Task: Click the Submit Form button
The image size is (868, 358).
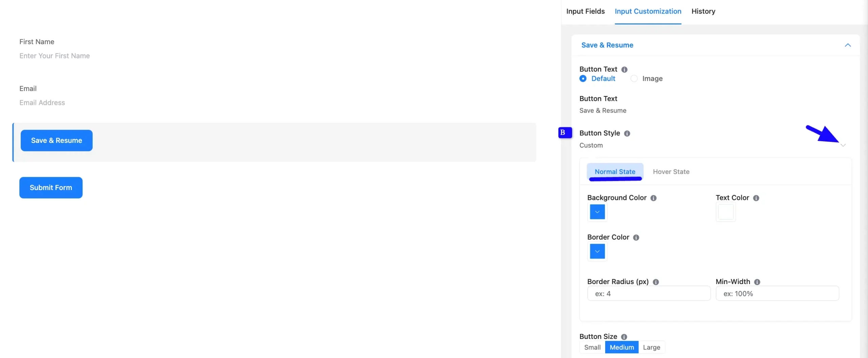Action: click(51, 188)
